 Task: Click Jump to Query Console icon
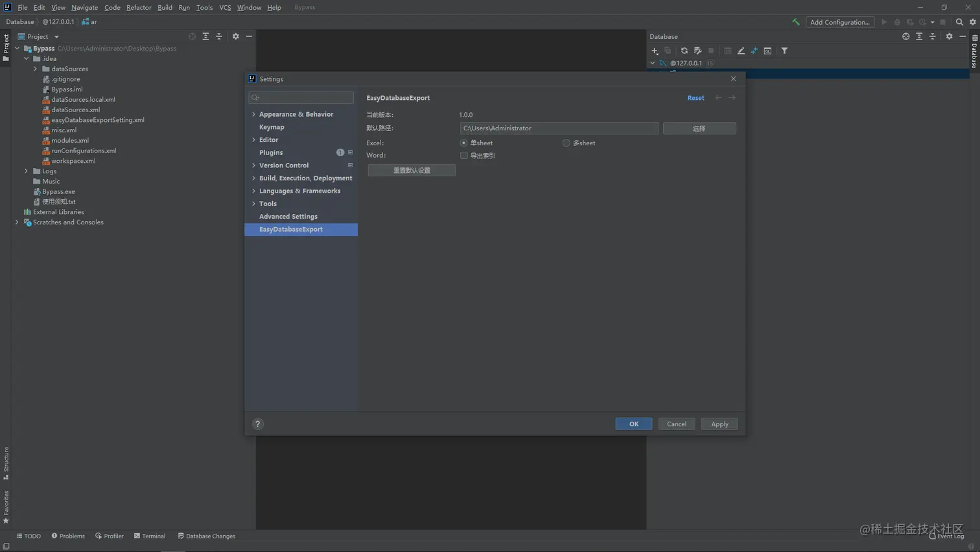767,51
